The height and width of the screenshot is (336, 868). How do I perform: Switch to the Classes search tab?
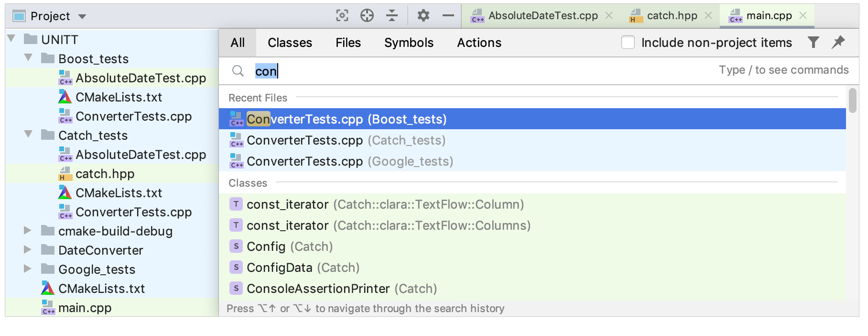tap(290, 43)
